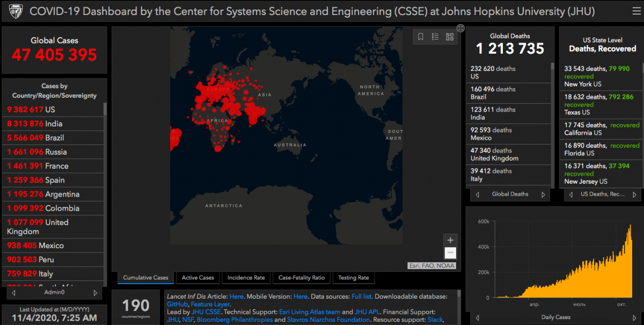The height and width of the screenshot is (325, 644).
Task: Go to next view after Admin0
Action: click(96, 293)
